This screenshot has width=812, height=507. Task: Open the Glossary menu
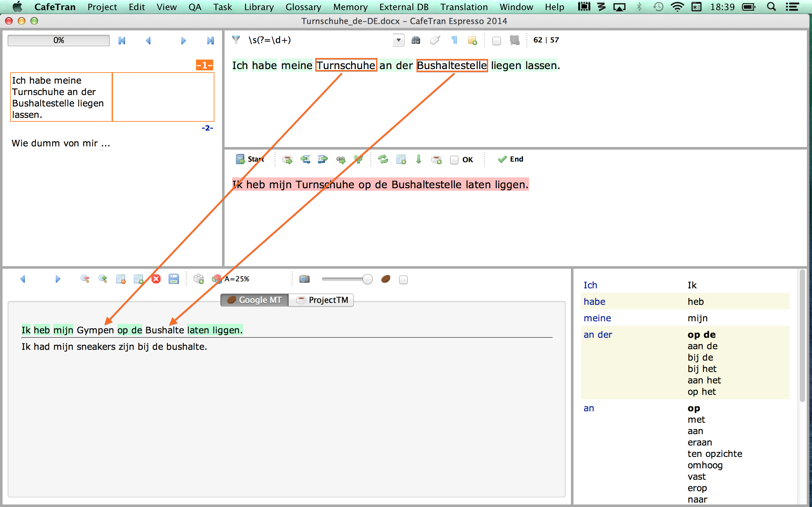(x=303, y=7)
